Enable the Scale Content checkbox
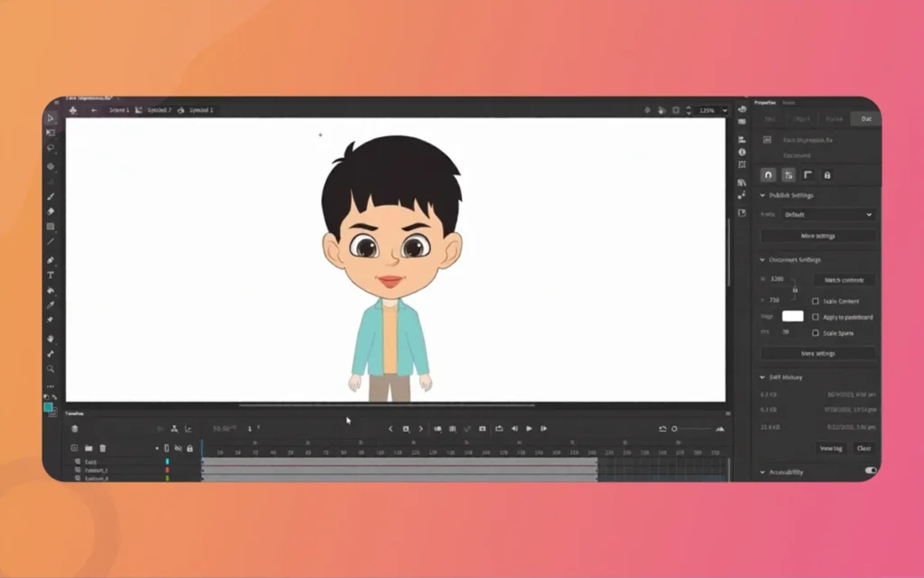924x578 pixels. 815,301
